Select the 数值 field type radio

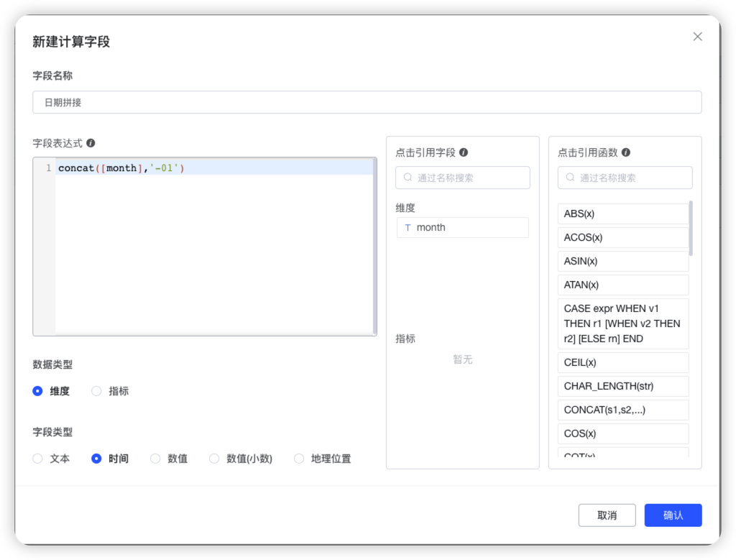pos(155,458)
